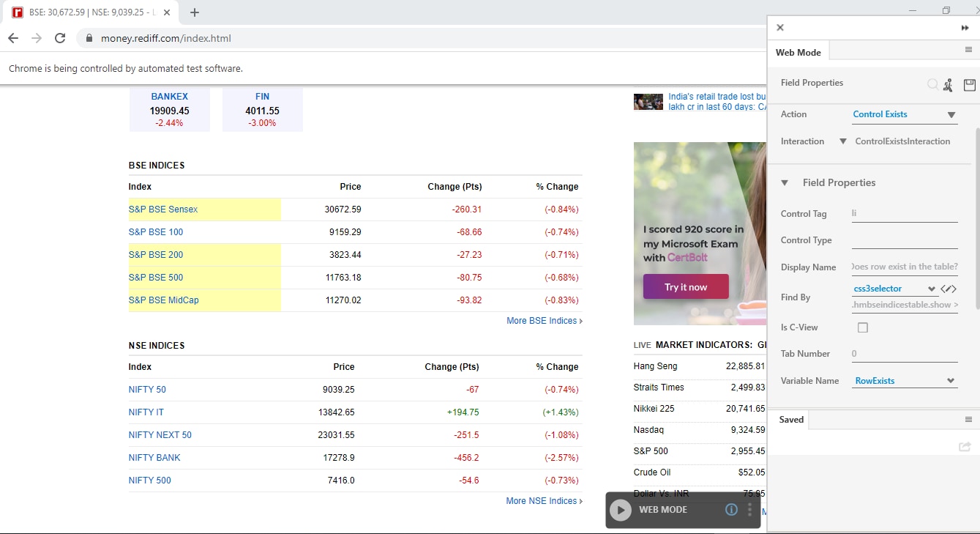The image size is (980, 534).
Task: Open India's retail trade news headline
Action: click(x=717, y=102)
